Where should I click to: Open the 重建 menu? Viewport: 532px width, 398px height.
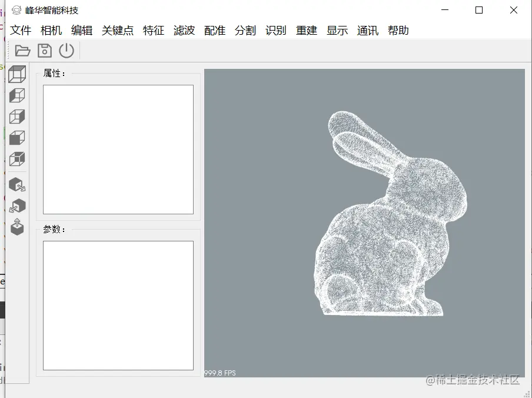(x=307, y=31)
